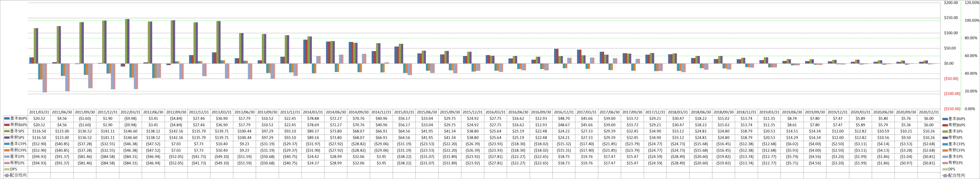
Task: Click the 2012/03/31 column header
Action: [130, 112]
